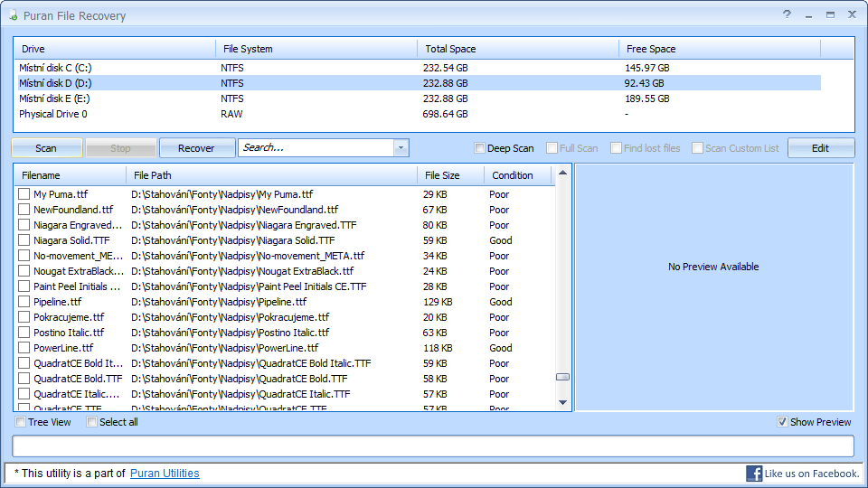The image size is (868, 488).
Task: Uncheck the Show Preview checkbox
Action: [782, 422]
